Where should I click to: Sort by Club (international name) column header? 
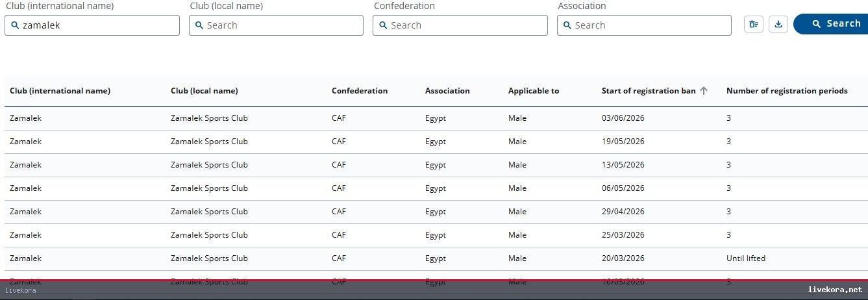pyautogui.click(x=60, y=91)
